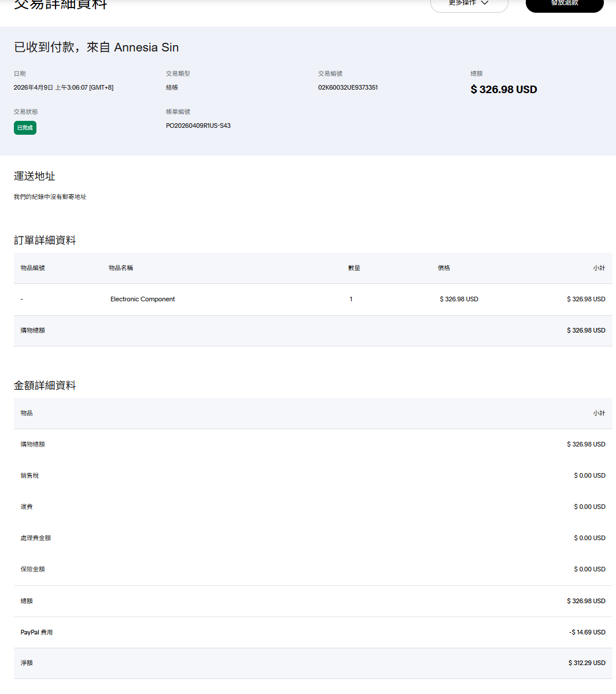This screenshot has height=694, width=616.
Task: Click the -$ 14.69 USD fee amount
Action: pyautogui.click(x=587, y=632)
